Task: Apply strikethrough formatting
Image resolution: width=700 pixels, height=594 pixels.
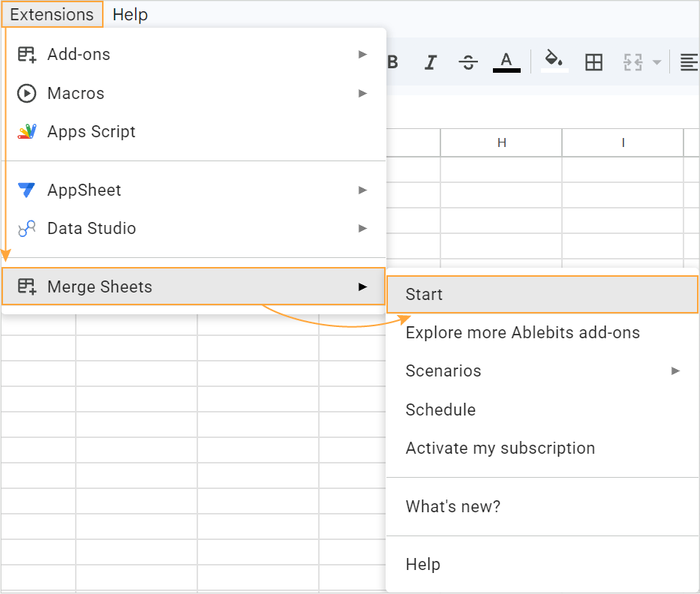Action: [x=468, y=62]
